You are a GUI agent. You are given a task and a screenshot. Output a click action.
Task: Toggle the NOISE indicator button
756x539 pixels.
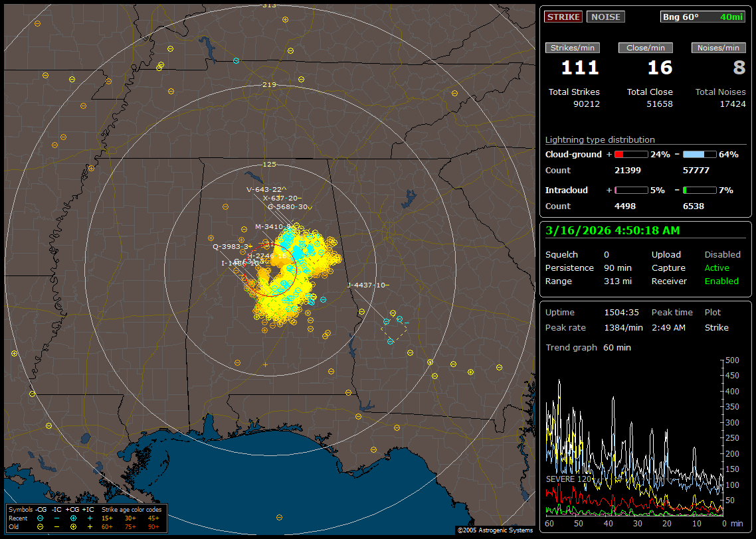pyautogui.click(x=605, y=17)
